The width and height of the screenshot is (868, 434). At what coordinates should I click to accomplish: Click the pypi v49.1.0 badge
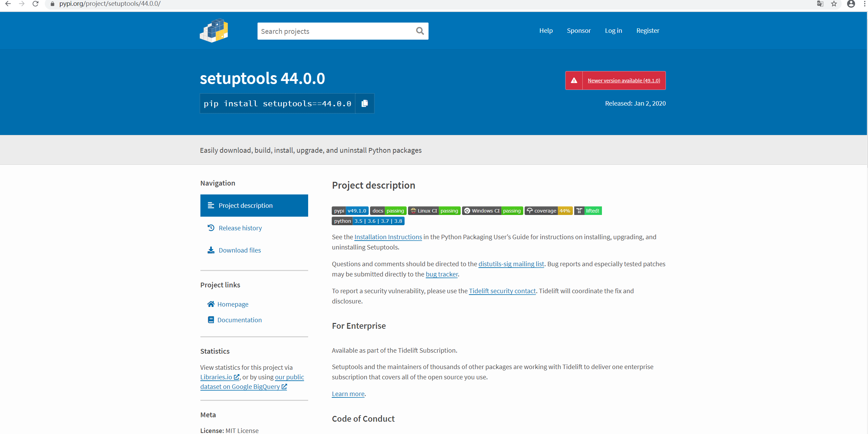[x=350, y=211]
